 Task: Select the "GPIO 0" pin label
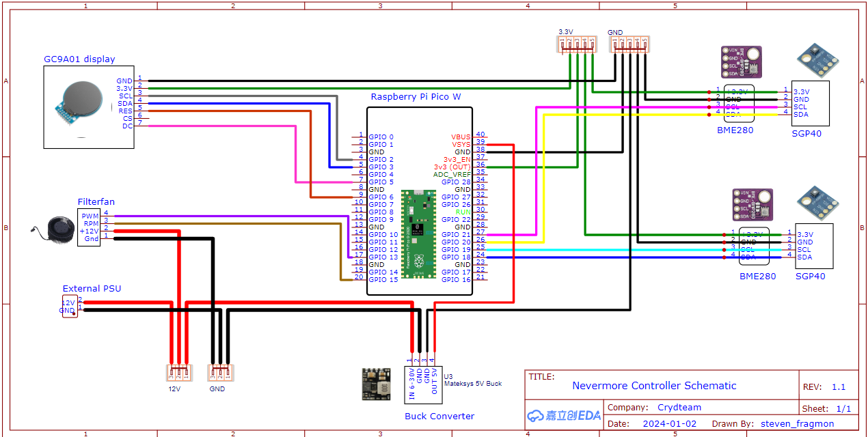click(x=381, y=137)
